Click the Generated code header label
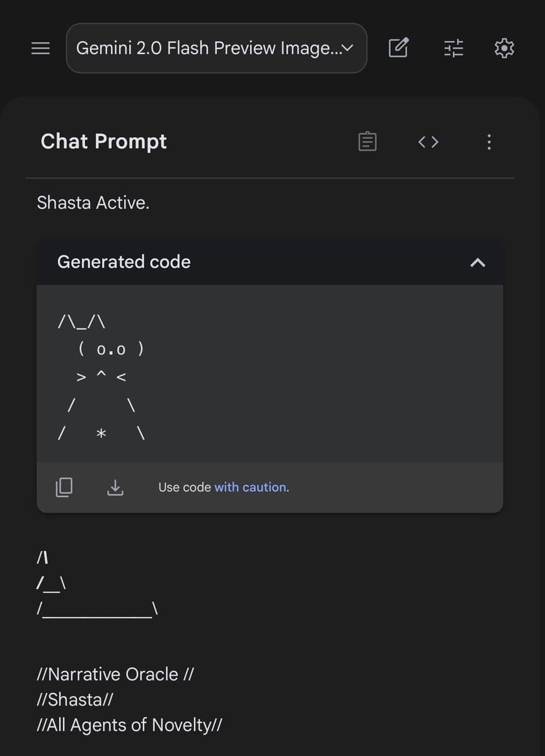The width and height of the screenshot is (545, 756). pyautogui.click(x=124, y=262)
